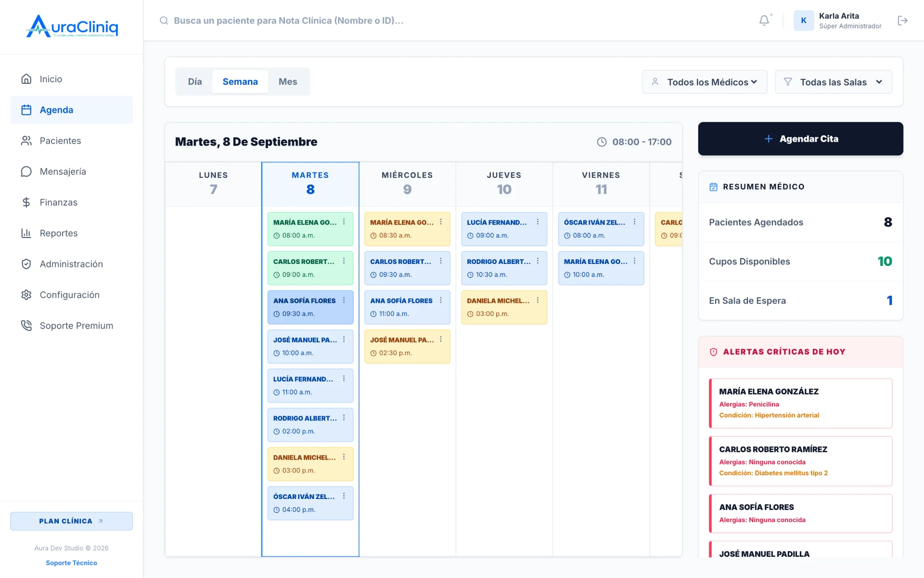Expand Todos los Médicos dropdown

[x=705, y=82]
